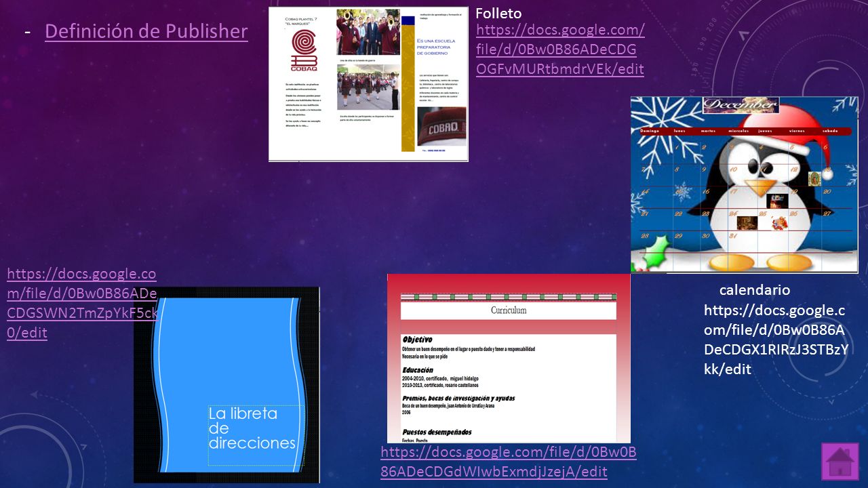Viewport: 868px width, 488px height.
Task: Click the home icon button
Action: click(x=840, y=462)
